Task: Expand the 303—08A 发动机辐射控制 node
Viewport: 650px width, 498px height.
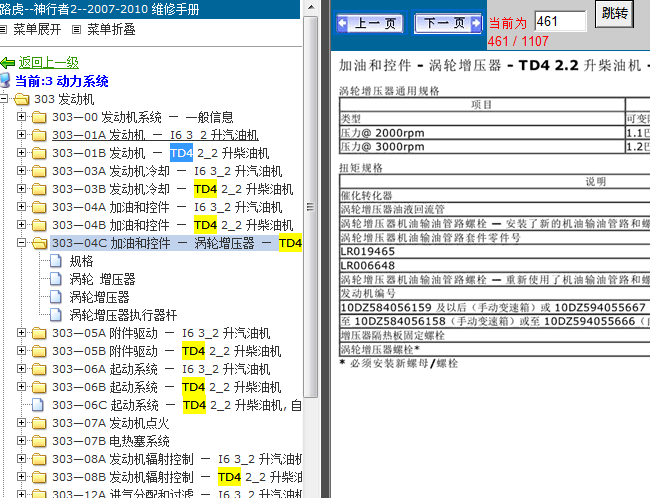Action: 21,458
